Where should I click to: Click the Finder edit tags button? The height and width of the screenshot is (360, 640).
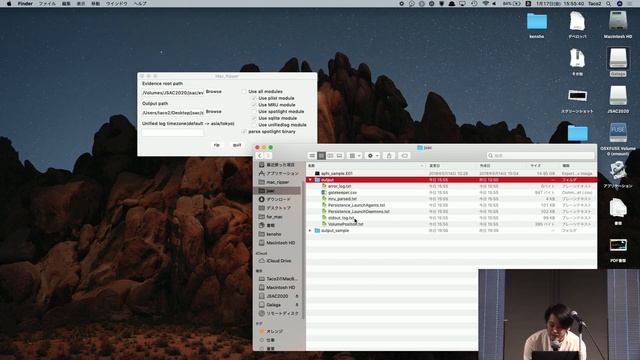[404, 156]
